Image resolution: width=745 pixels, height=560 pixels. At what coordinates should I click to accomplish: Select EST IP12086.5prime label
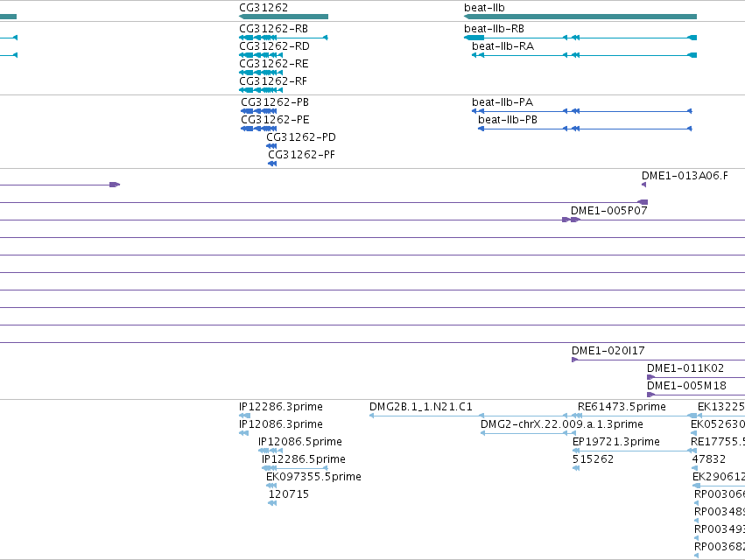pyautogui.click(x=299, y=442)
